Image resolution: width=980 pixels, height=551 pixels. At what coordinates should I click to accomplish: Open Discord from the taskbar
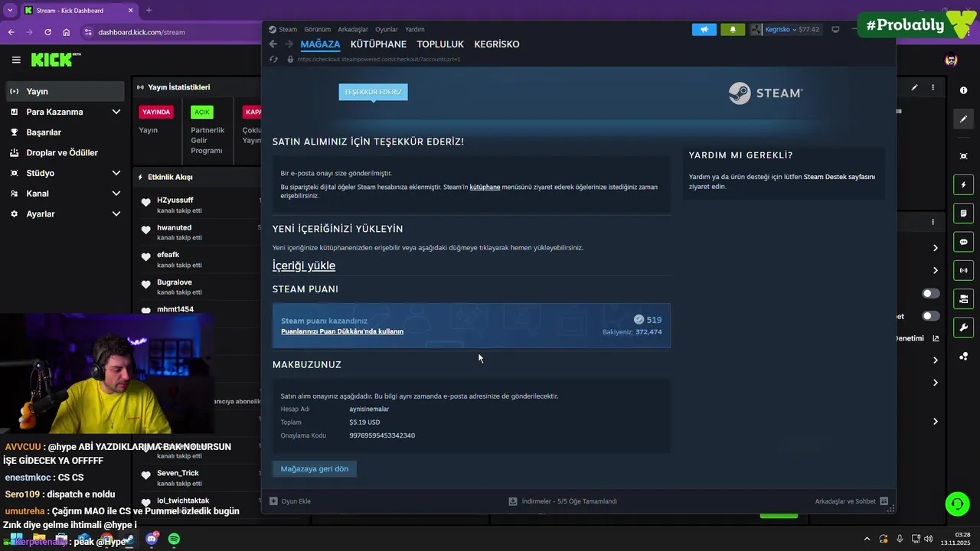[x=152, y=539]
